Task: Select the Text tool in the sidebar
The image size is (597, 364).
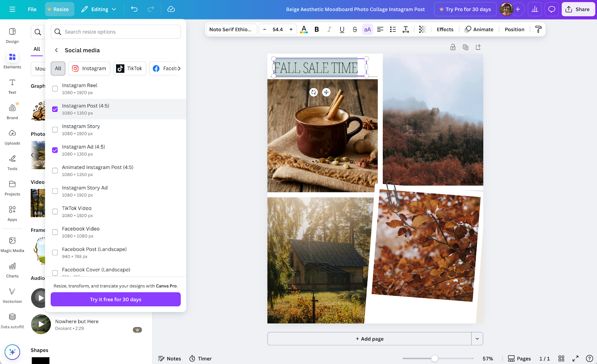Action: point(12,86)
